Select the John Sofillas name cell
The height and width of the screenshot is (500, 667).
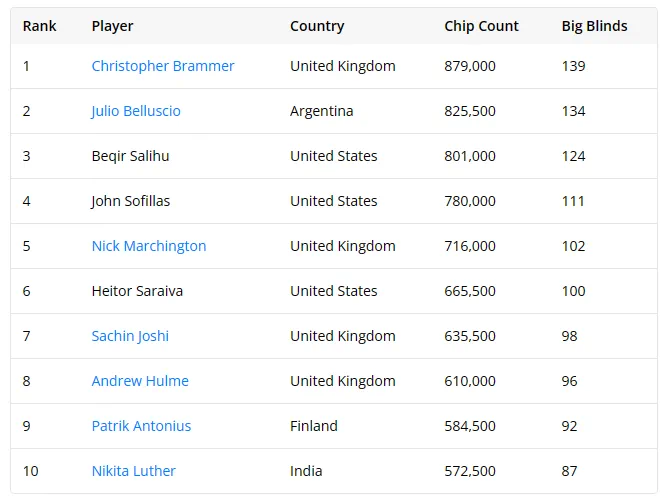pyautogui.click(x=131, y=201)
